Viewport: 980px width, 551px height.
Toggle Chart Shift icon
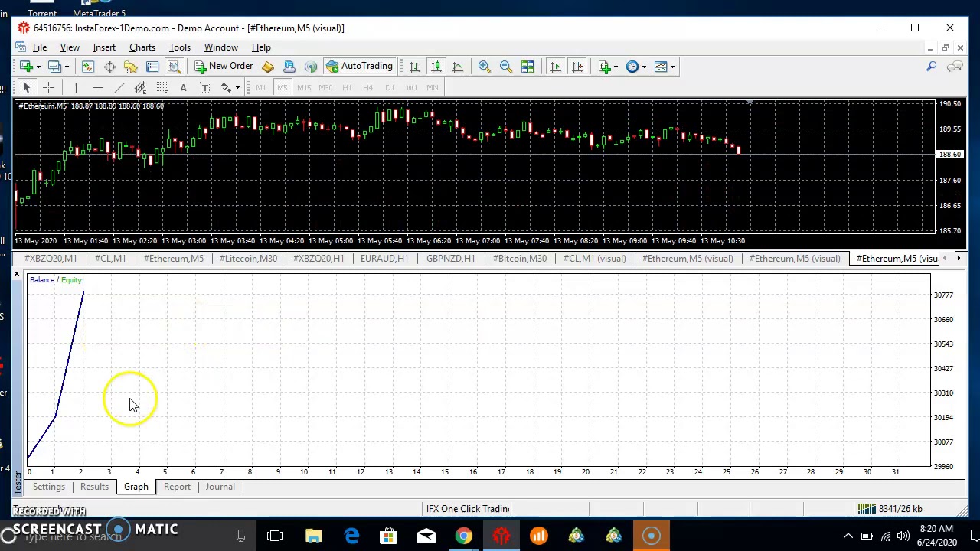[x=577, y=67]
